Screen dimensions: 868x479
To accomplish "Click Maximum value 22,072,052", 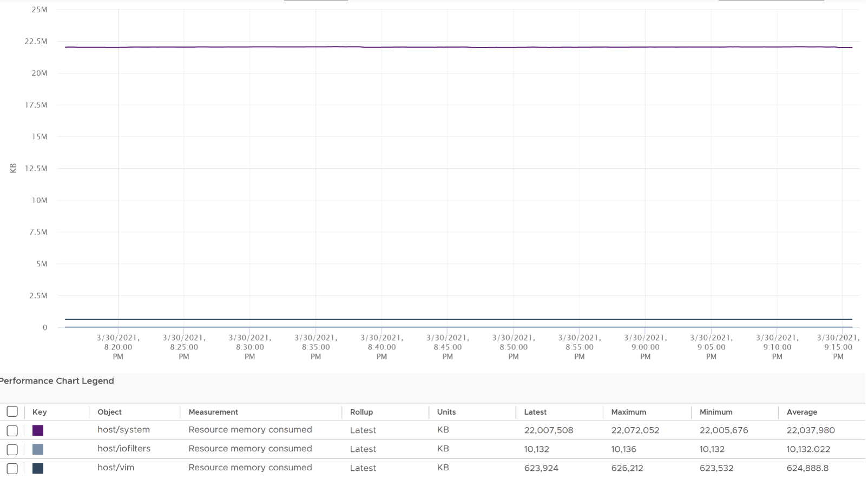I will 635,430.
